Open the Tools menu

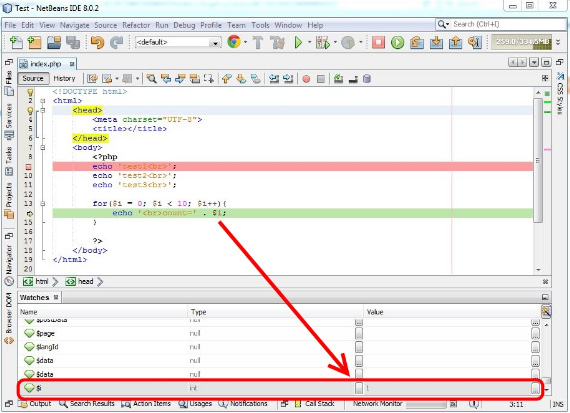click(x=260, y=25)
